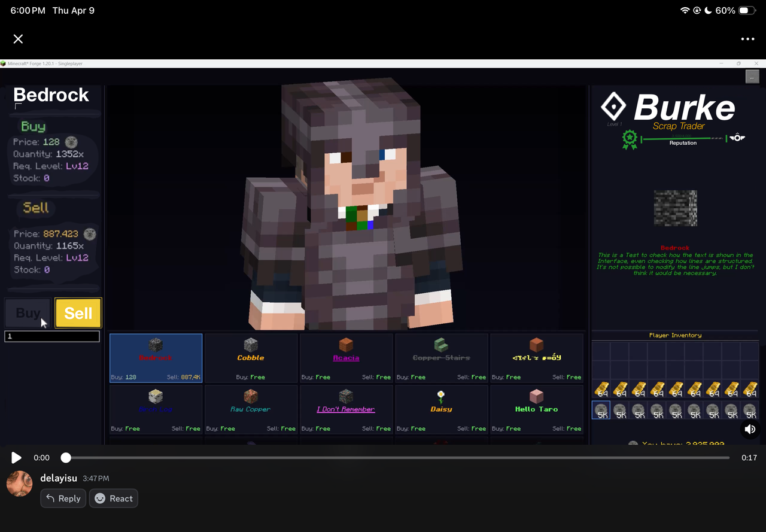Click the 0:17 video duration label
The height and width of the screenshot is (532, 766).
coord(749,458)
